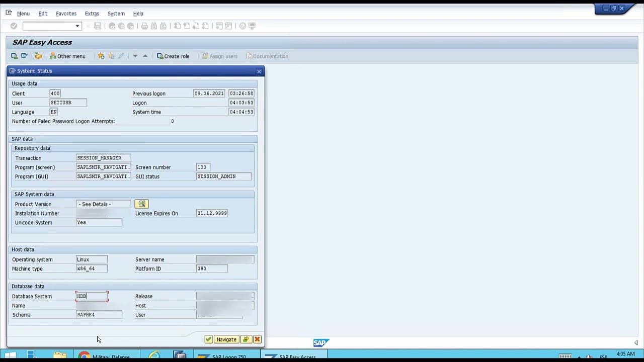Screen dimensions: 644x362
Task: Click the Move Favorites Up arrow
Action: point(145,56)
